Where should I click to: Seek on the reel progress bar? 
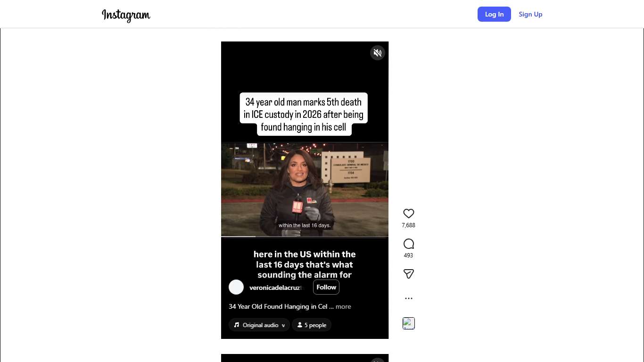(x=305, y=237)
